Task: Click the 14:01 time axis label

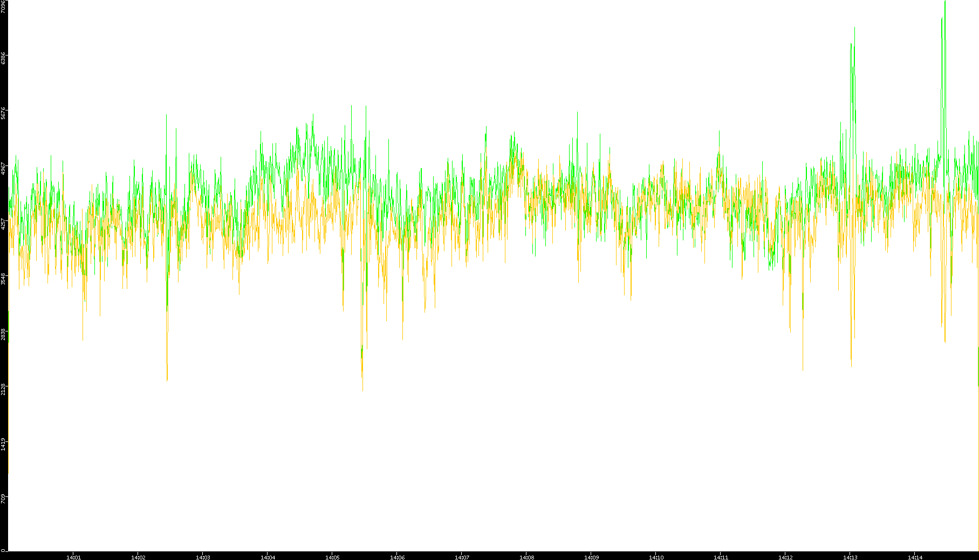Action: click(x=73, y=557)
